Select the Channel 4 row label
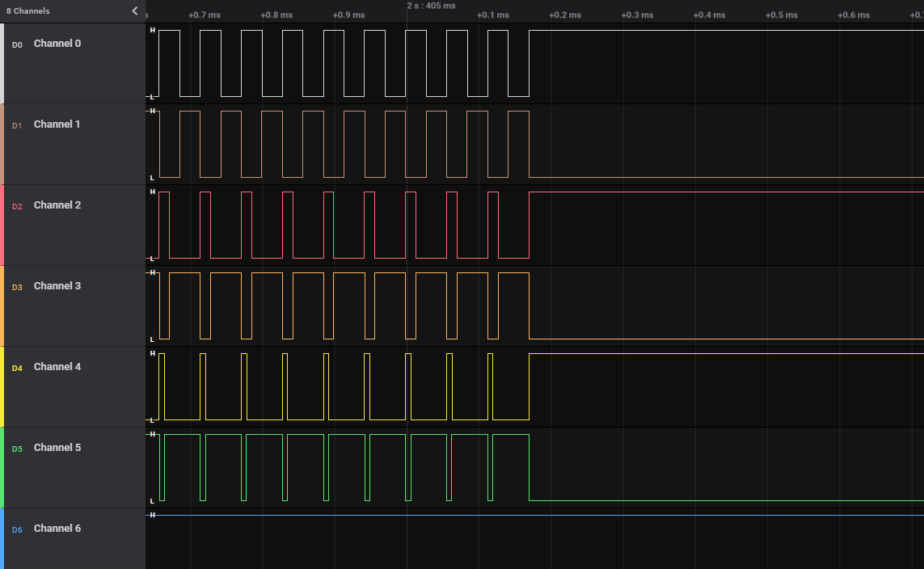 coord(57,366)
